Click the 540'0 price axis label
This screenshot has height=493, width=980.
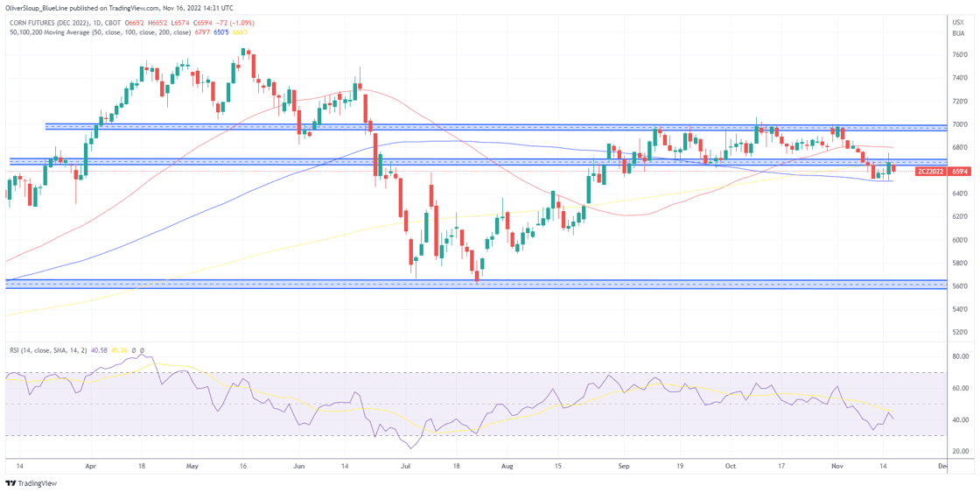tap(961, 309)
